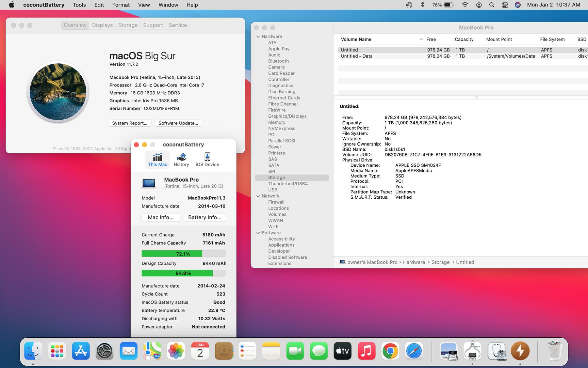This screenshot has width=588, height=368.
Task: Select Power in the Hardware list
Action: click(x=275, y=147)
